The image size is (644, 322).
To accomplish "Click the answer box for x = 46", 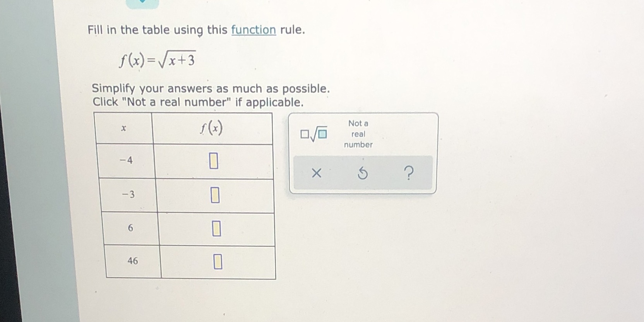I will [218, 262].
